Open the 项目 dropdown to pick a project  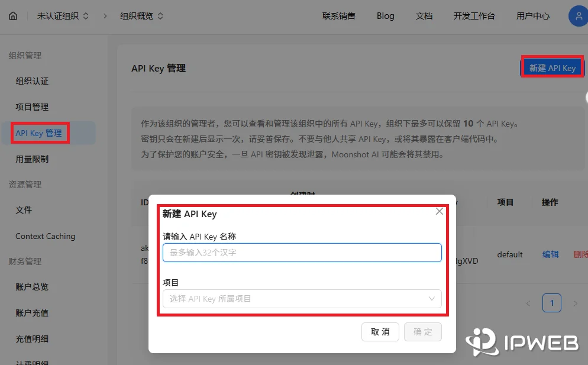coord(302,299)
